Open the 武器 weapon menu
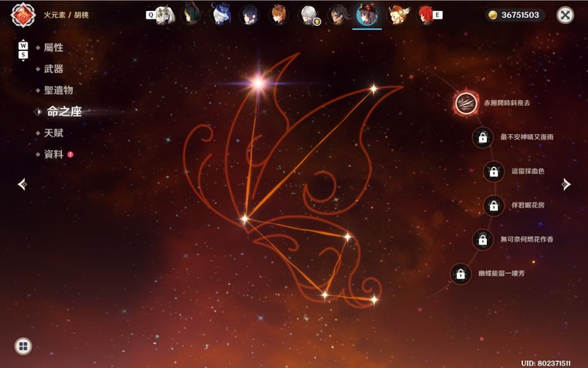Screen dimensions: 588x368 click(x=53, y=69)
